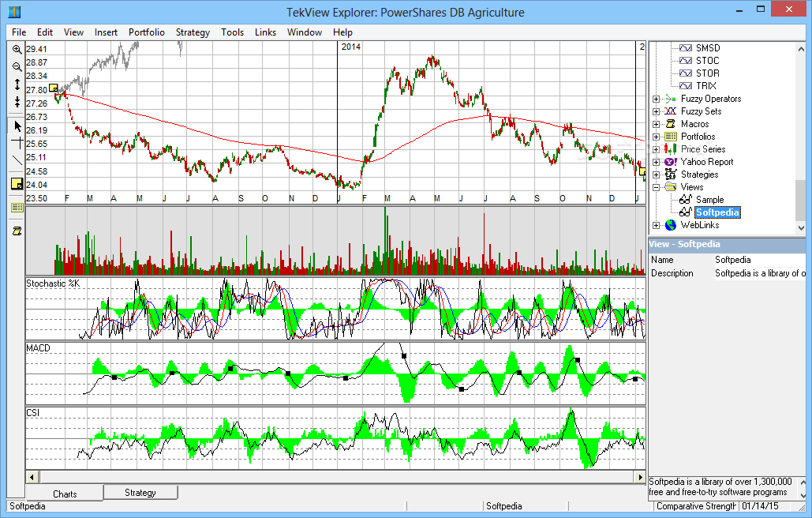The height and width of the screenshot is (518, 812).
Task: Click the STOC indicator icon
Action: (686, 61)
